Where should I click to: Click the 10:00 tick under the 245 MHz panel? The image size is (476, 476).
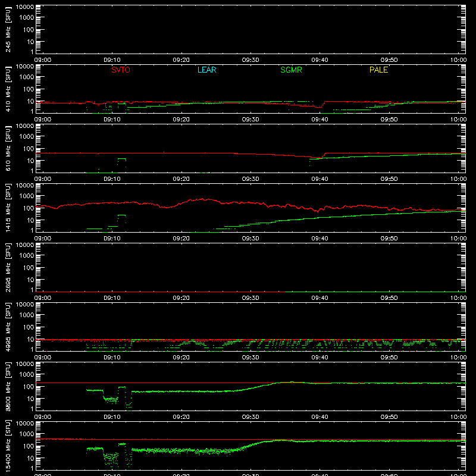click(x=458, y=60)
